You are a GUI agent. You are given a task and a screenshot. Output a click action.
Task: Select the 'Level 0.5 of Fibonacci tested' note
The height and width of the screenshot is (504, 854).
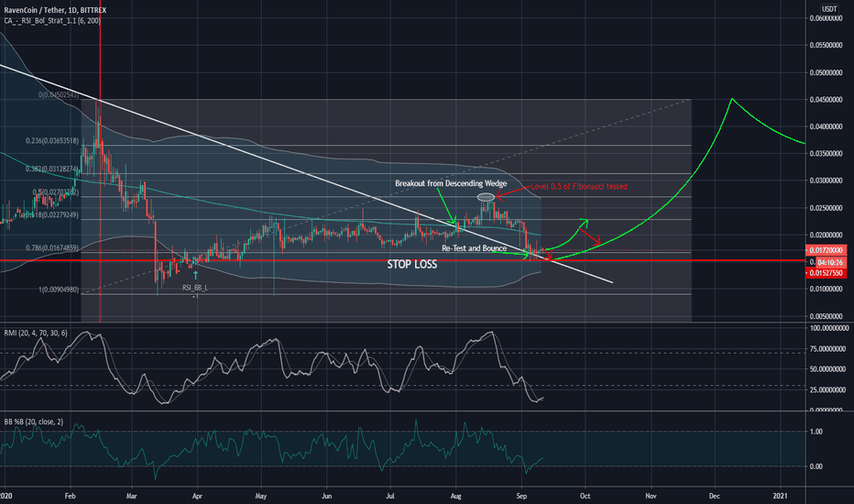point(579,186)
